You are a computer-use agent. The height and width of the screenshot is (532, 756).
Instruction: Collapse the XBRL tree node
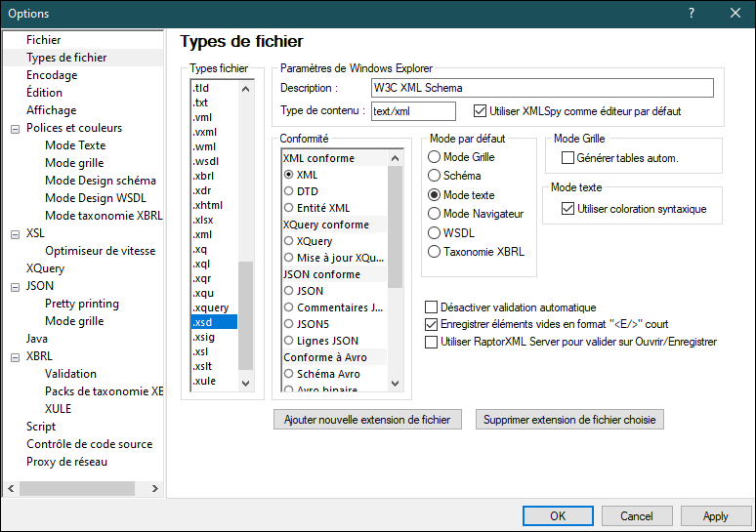(x=15, y=356)
